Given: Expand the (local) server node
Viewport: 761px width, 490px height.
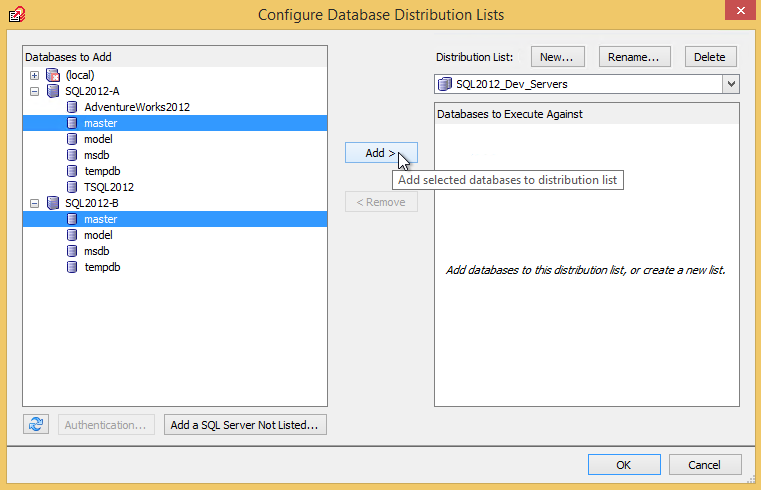Looking at the screenshot, I should pyautogui.click(x=35, y=75).
